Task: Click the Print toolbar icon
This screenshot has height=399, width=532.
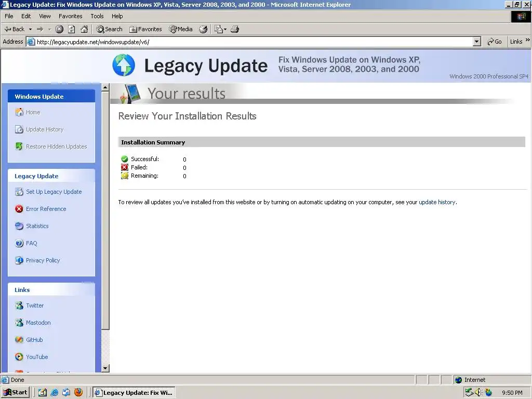Action: pyautogui.click(x=235, y=29)
